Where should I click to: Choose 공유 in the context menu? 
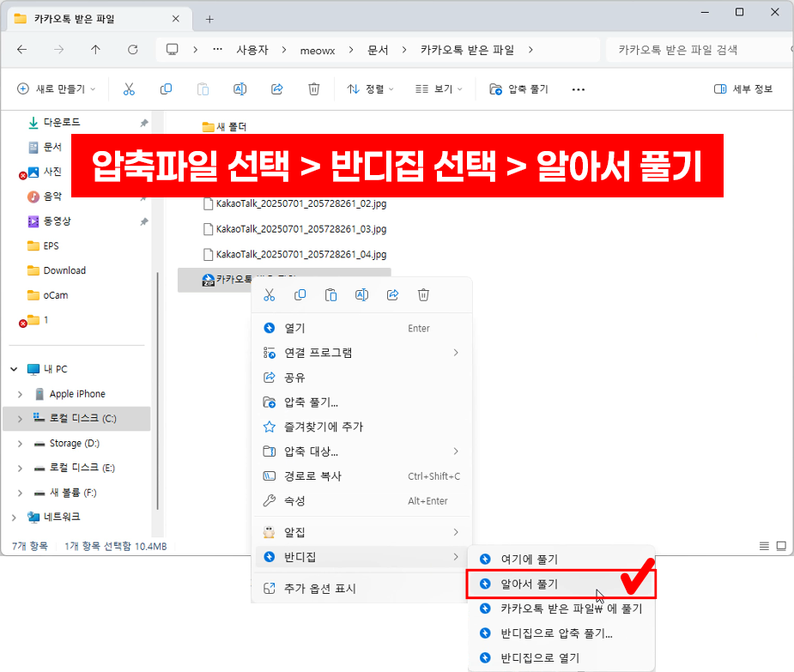[361, 378]
